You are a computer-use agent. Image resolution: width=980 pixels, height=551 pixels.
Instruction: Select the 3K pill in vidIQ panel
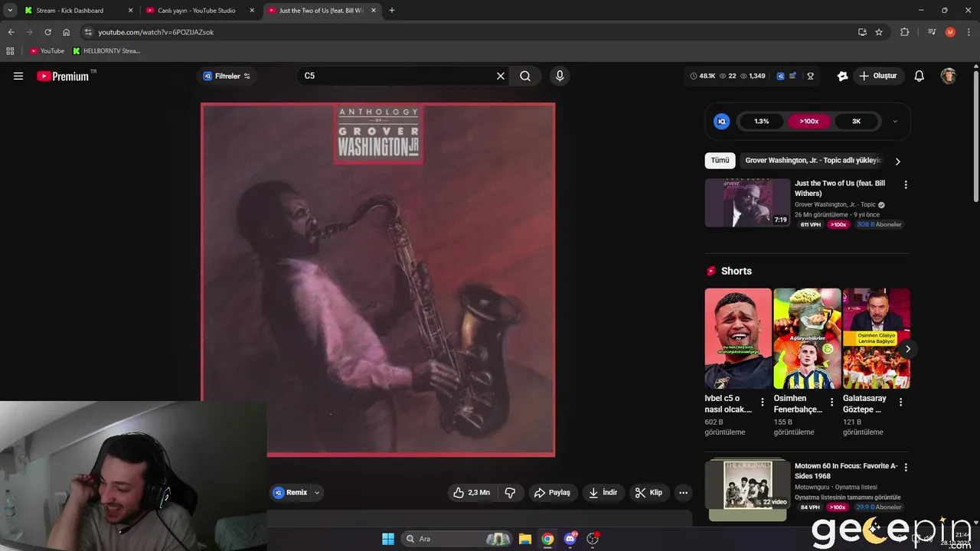pos(856,121)
